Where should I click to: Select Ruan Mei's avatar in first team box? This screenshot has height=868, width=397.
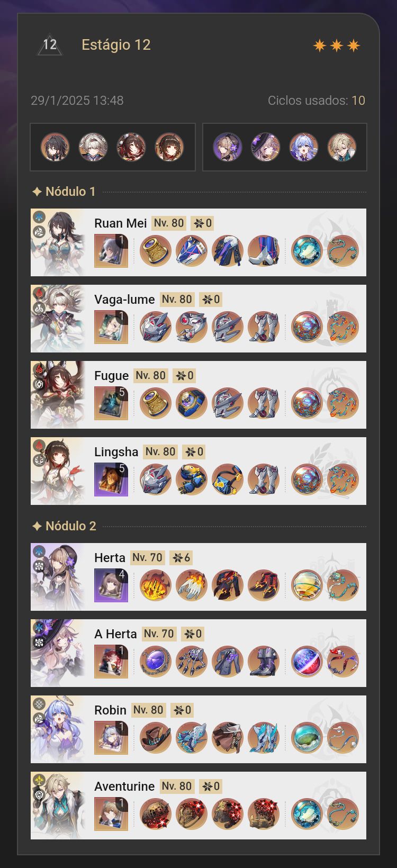coord(55,147)
